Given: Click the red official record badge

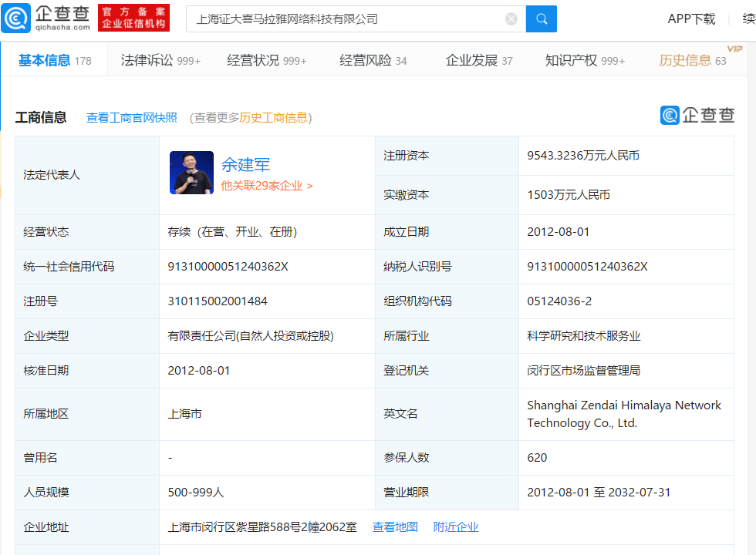Looking at the screenshot, I should click(133, 18).
